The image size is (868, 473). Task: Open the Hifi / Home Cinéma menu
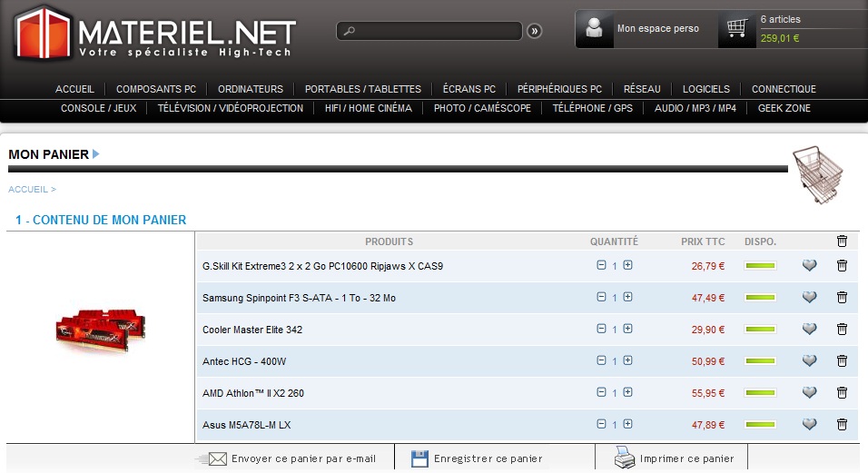point(368,108)
